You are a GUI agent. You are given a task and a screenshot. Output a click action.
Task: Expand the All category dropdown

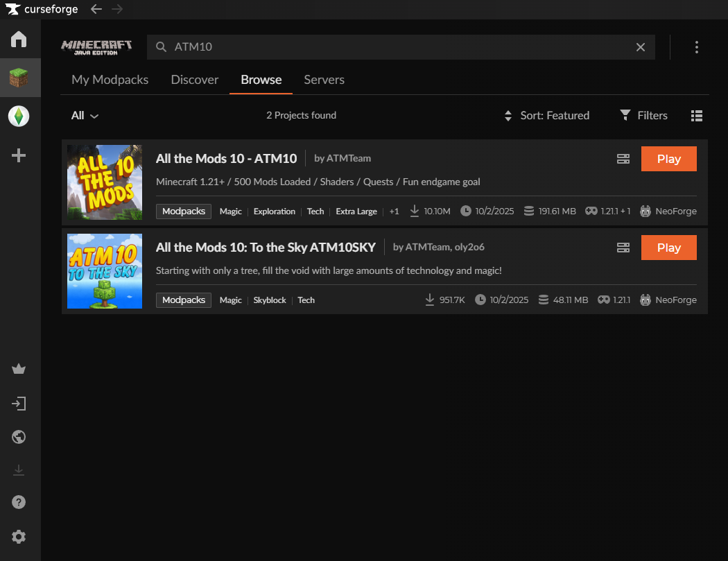[x=85, y=116]
